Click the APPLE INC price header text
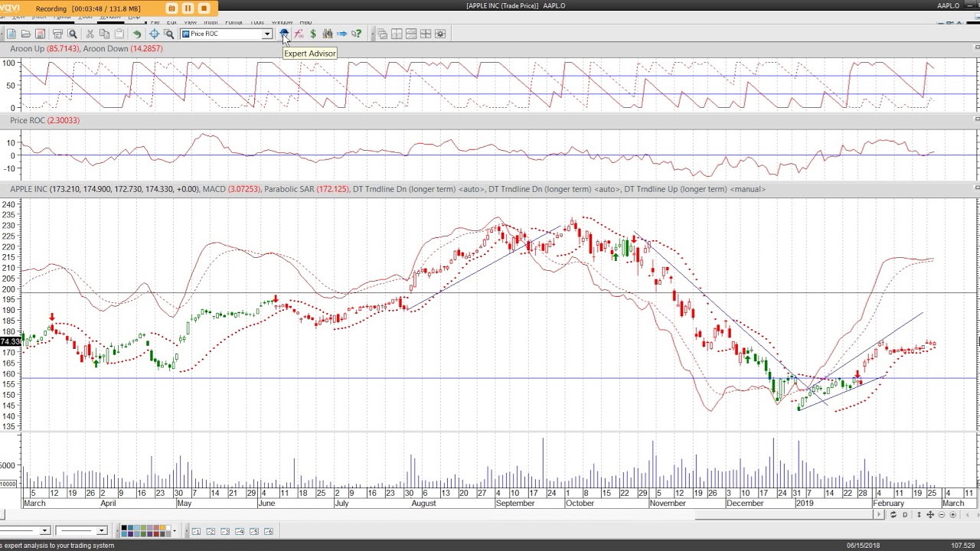 [x=105, y=189]
